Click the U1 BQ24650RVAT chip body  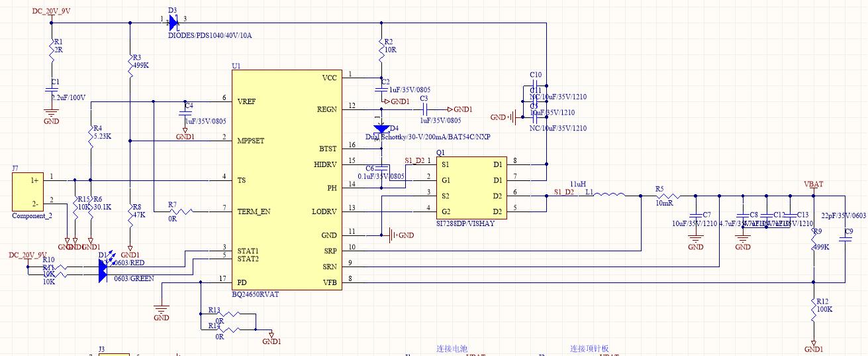coord(287,180)
